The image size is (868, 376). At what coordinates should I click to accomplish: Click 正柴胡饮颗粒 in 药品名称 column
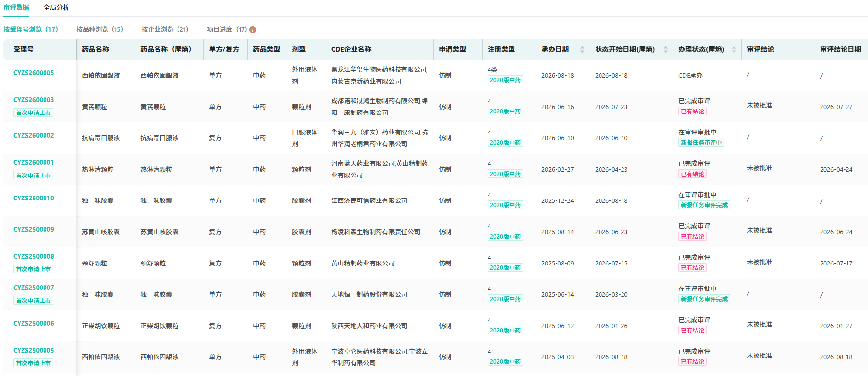[101, 326]
